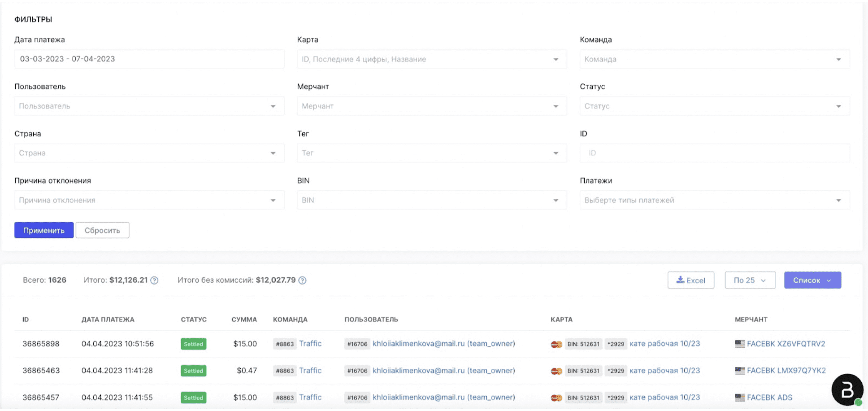Click payment ID 36865463
This screenshot has width=868, height=411.
41,371
